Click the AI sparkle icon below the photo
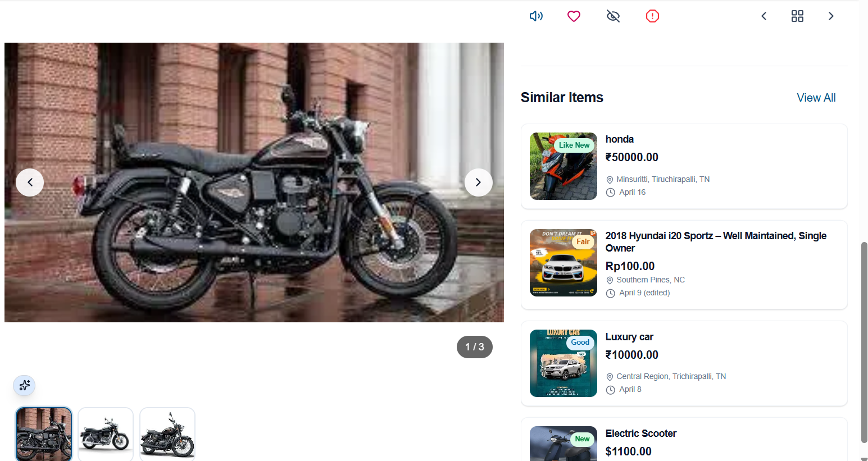Image resolution: width=868 pixels, height=461 pixels. pyautogui.click(x=24, y=385)
